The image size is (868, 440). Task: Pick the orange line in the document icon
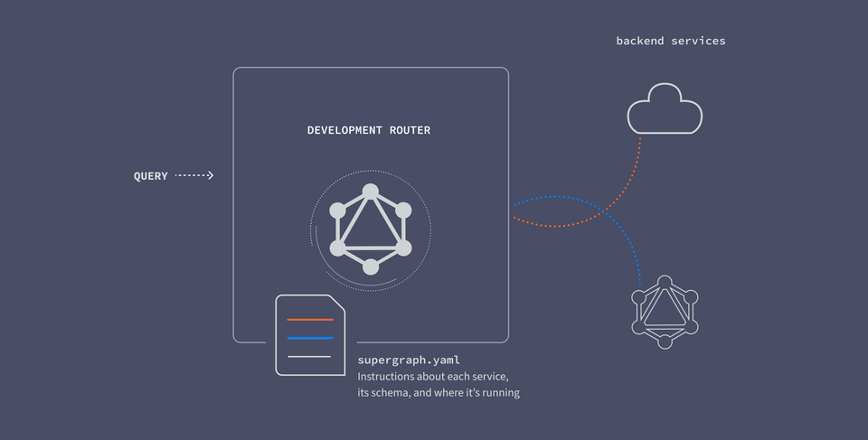[310, 320]
